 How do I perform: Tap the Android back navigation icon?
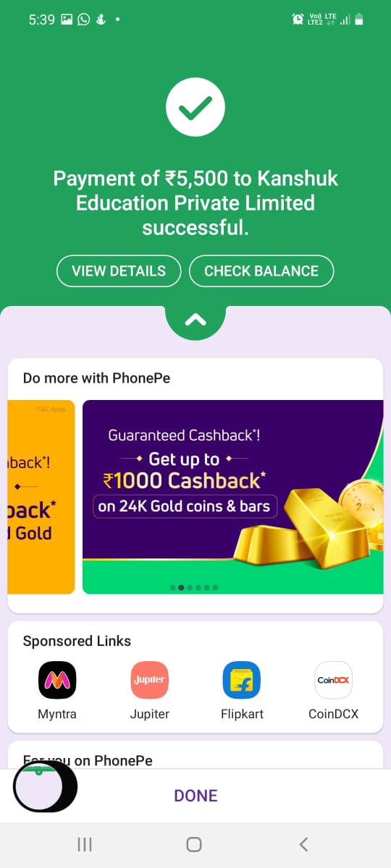click(304, 844)
